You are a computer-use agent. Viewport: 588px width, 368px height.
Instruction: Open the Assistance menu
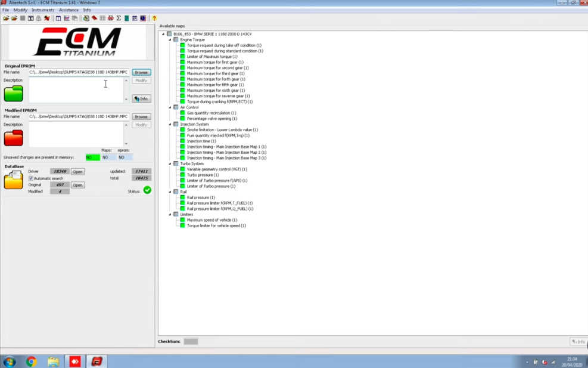[69, 10]
